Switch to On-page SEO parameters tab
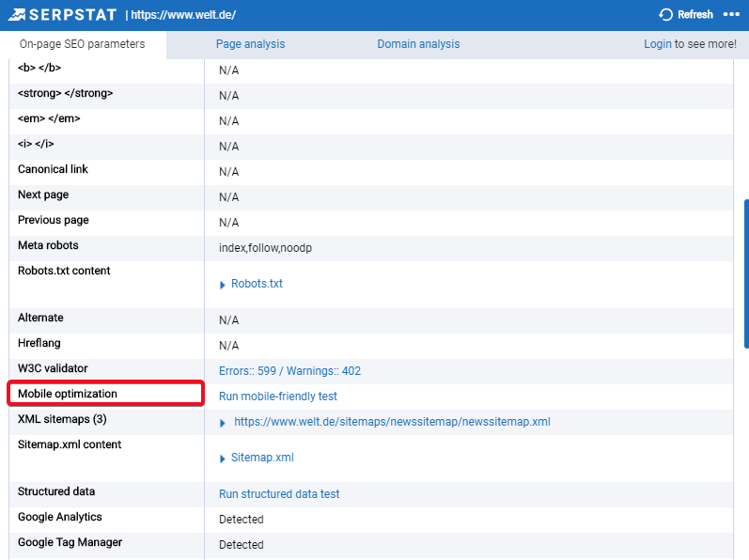Image resolution: width=749 pixels, height=560 pixels. pos(82,44)
